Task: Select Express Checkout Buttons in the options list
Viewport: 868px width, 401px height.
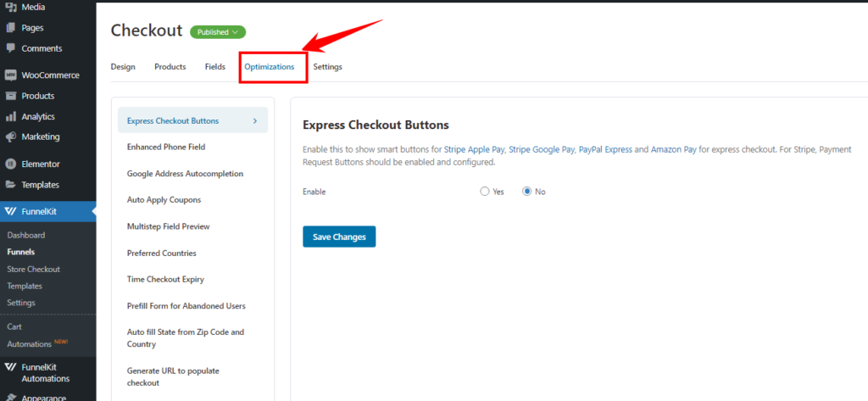Action: 192,120
